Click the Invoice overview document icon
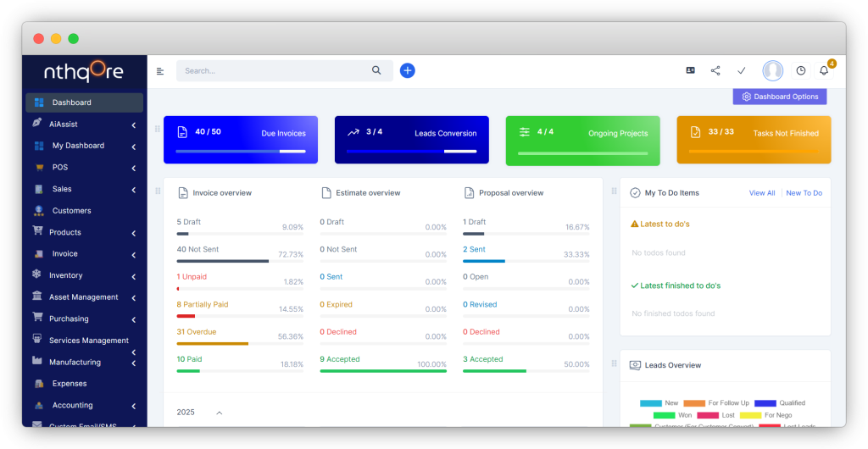This screenshot has width=868, height=449. (x=183, y=193)
